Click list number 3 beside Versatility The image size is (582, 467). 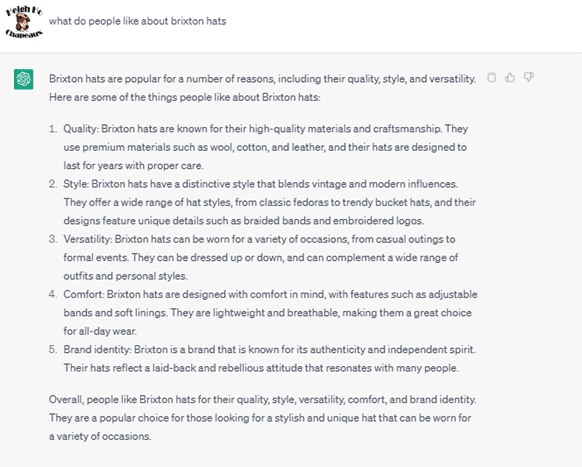point(53,239)
